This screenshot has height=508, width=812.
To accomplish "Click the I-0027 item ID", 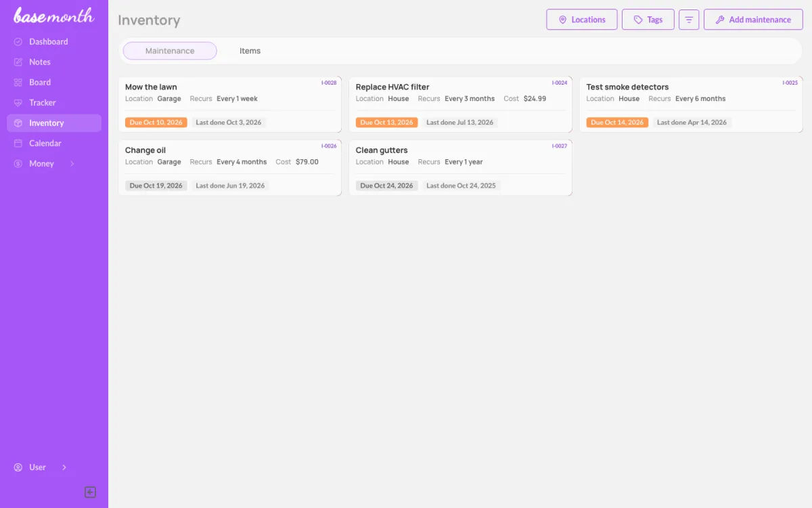I will click(x=560, y=146).
